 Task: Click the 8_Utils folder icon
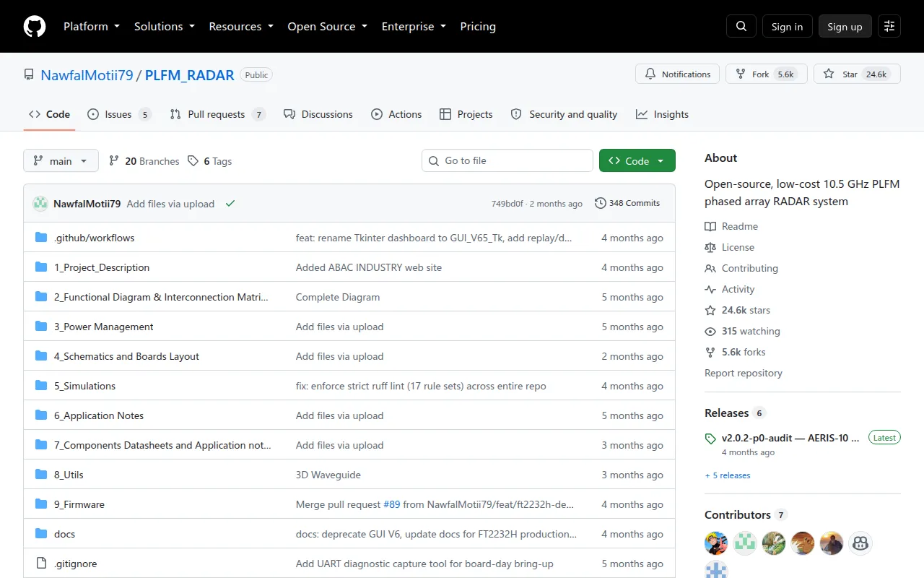[41, 475]
